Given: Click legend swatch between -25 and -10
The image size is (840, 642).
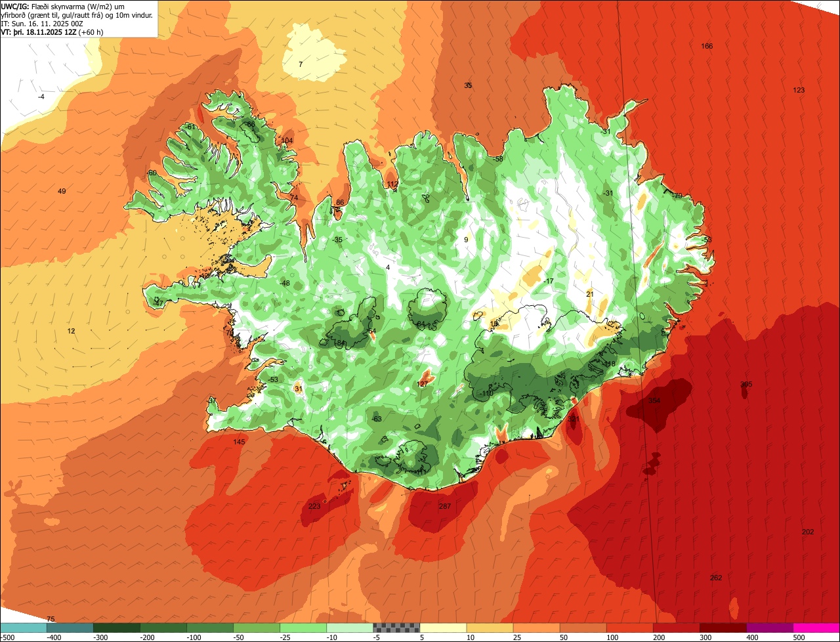Looking at the screenshot, I should coord(303,628).
